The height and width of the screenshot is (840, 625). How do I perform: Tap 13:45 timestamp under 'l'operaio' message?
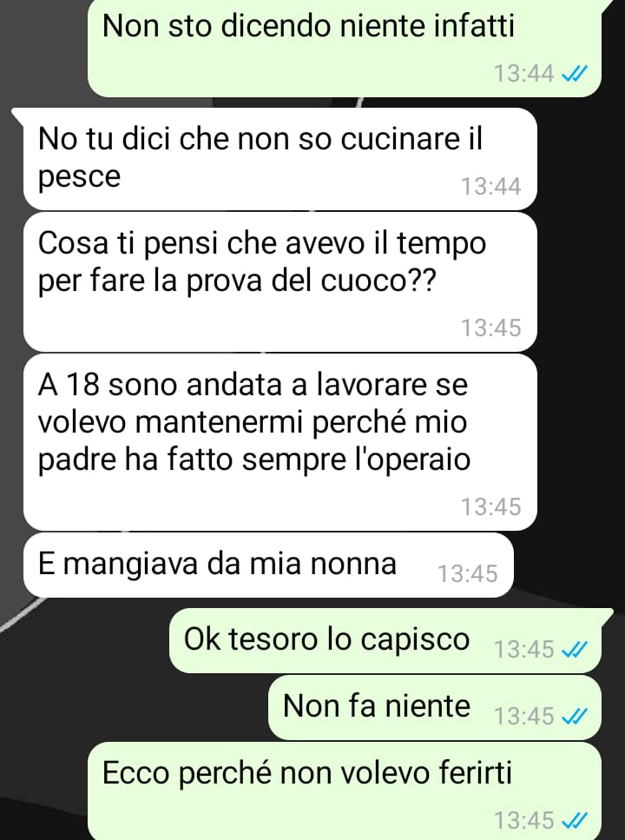pyautogui.click(x=491, y=506)
